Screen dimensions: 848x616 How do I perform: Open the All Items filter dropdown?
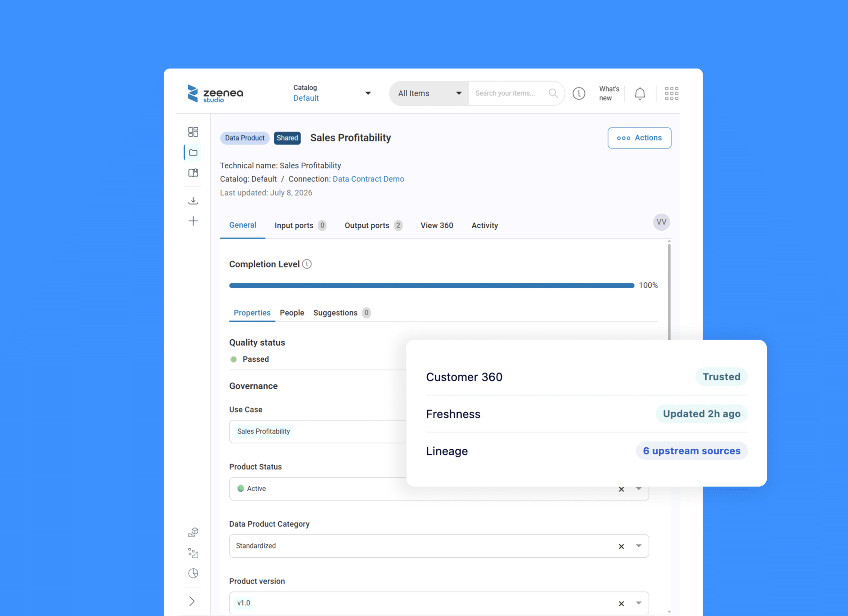tap(429, 93)
